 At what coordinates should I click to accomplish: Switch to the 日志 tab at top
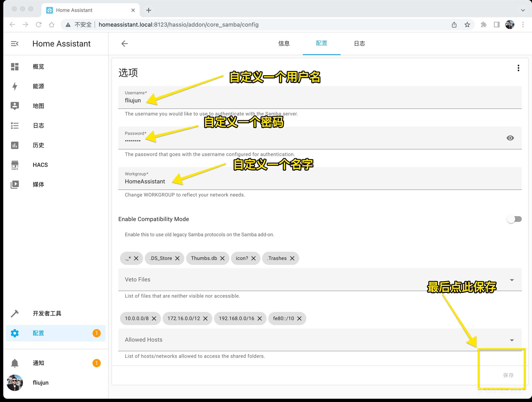(x=359, y=44)
